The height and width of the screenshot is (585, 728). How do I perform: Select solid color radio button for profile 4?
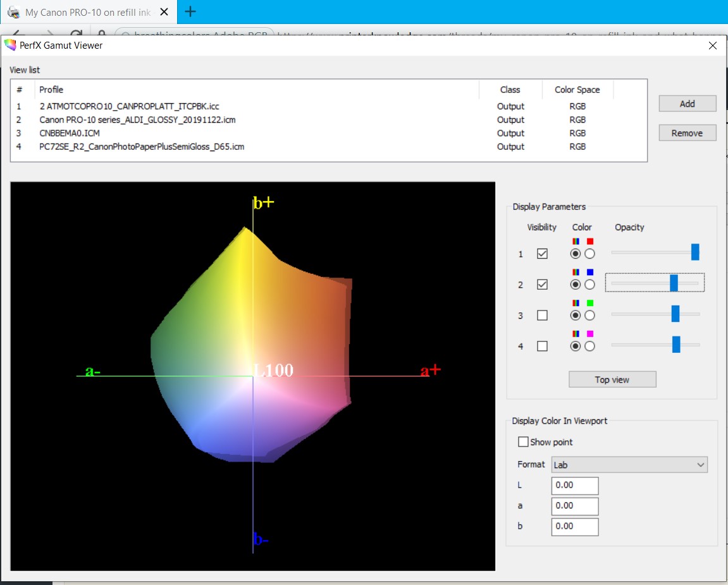pos(589,346)
